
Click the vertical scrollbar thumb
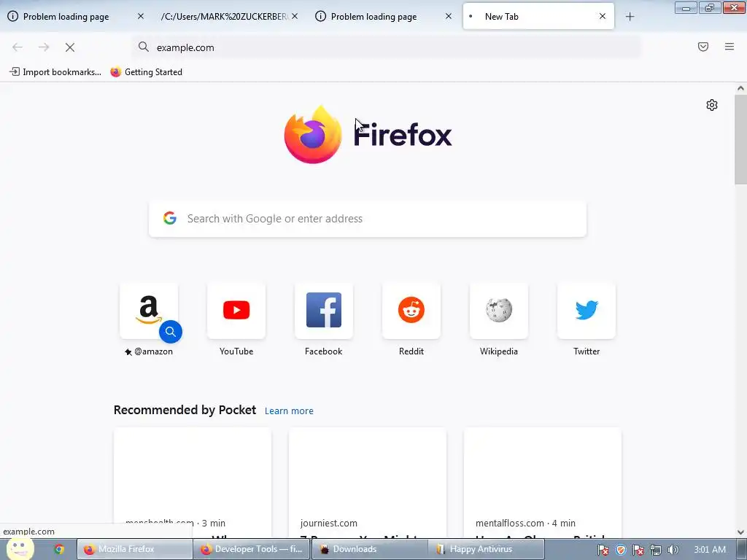(740, 139)
